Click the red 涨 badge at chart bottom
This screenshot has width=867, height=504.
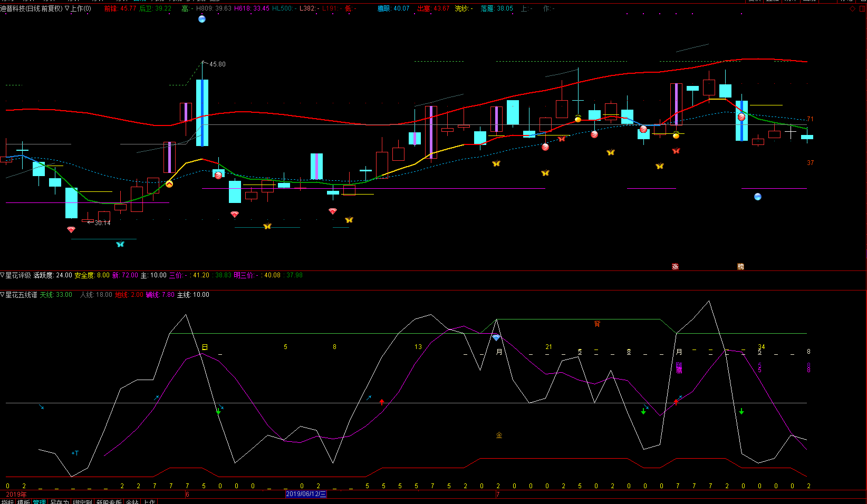[x=675, y=267]
